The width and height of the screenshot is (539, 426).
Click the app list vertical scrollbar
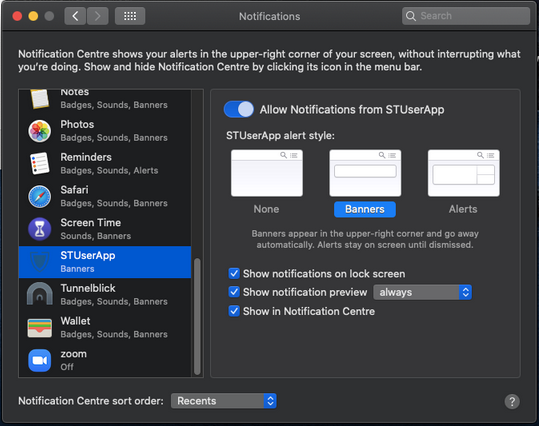197,316
